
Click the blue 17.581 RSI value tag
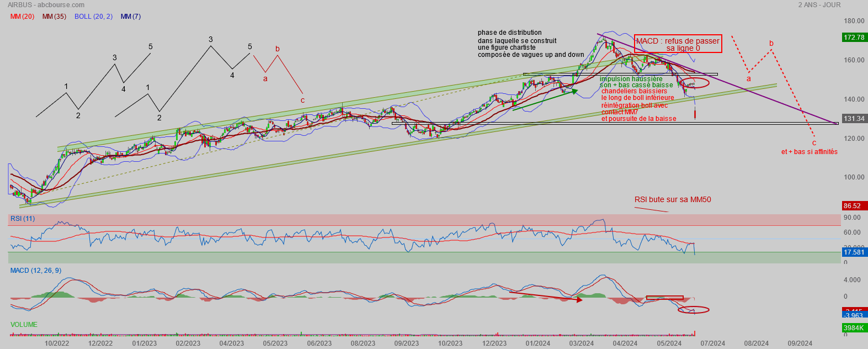coord(854,252)
